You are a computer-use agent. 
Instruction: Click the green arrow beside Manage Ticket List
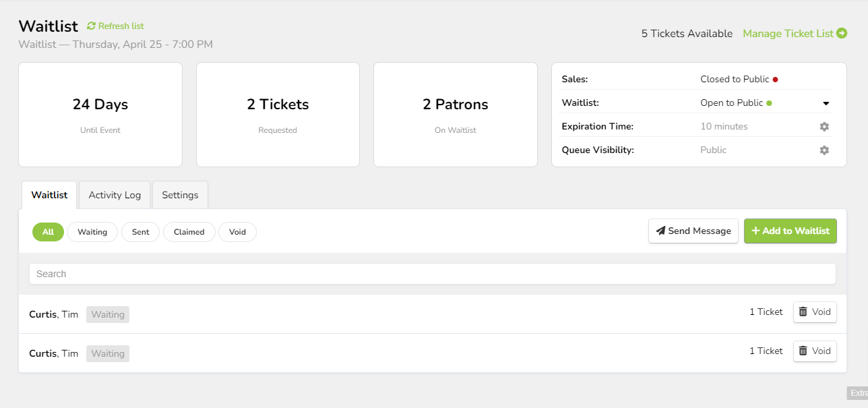(x=842, y=33)
